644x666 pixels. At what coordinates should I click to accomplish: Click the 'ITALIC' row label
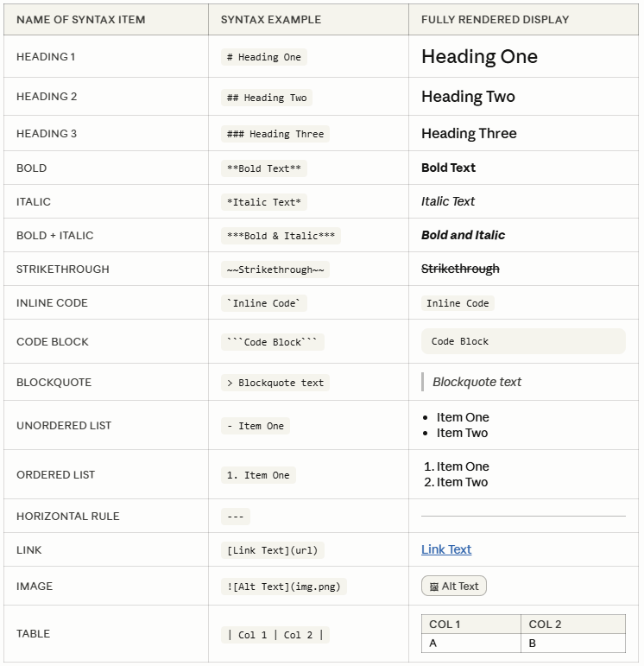point(34,201)
